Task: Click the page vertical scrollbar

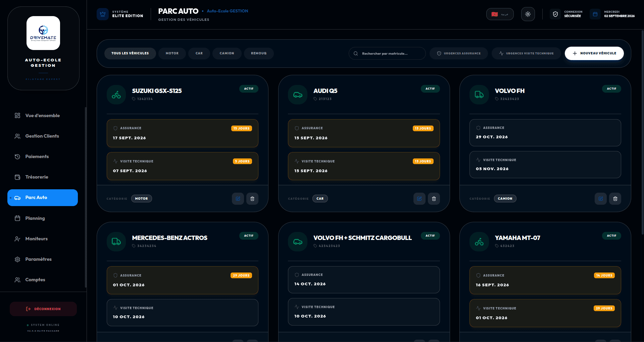Action: click(642, 133)
